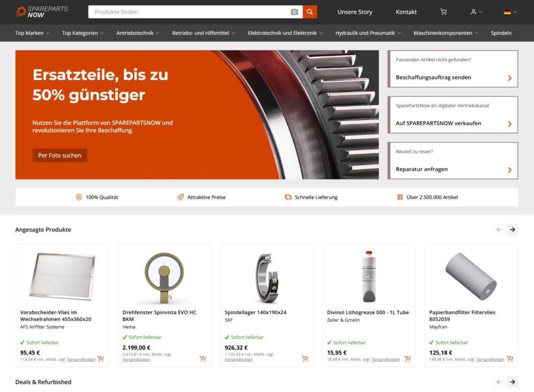Expand Hydraulik und Pneumatik dropdown
The height and width of the screenshot is (392, 534).
coord(368,33)
